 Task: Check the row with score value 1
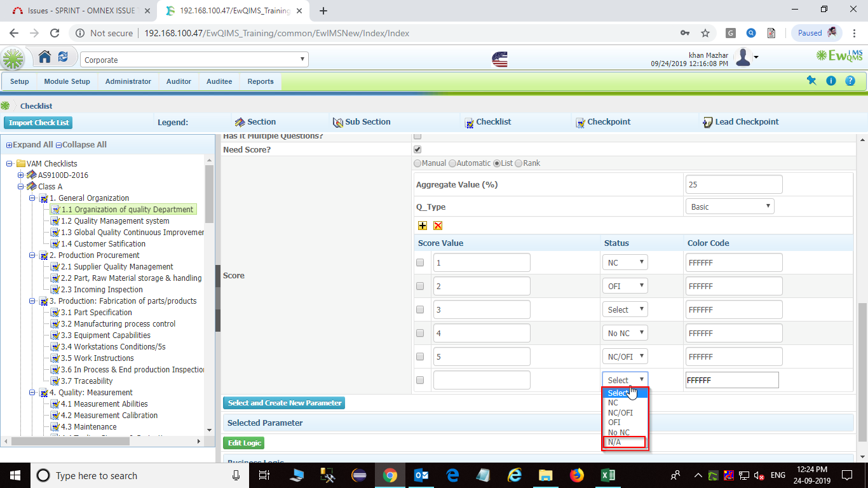(x=420, y=262)
